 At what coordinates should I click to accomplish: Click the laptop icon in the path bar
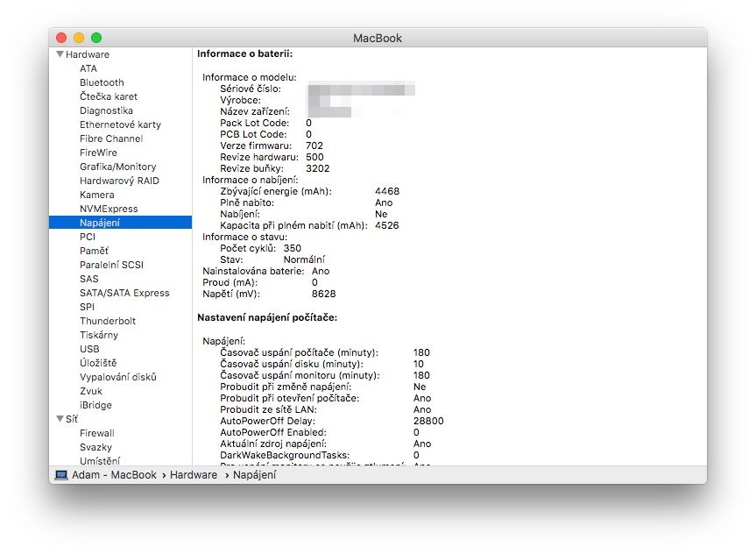tap(61, 475)
